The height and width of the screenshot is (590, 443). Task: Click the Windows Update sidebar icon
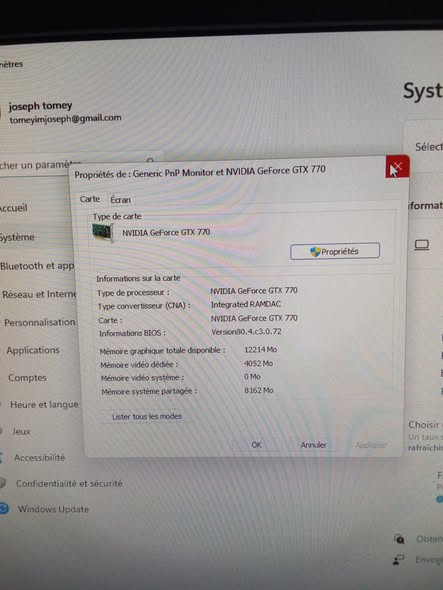(4, 509)
